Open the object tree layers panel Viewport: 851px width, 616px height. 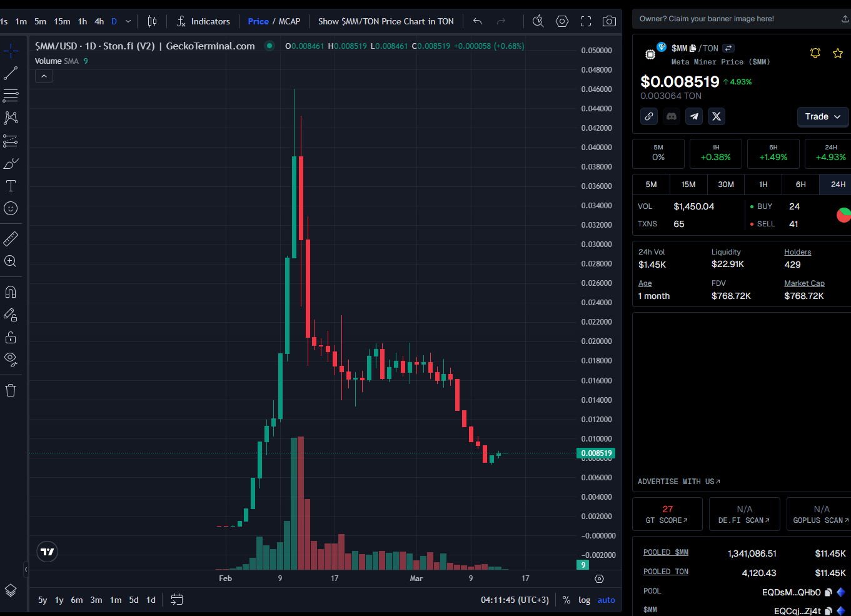click(11, 590)
